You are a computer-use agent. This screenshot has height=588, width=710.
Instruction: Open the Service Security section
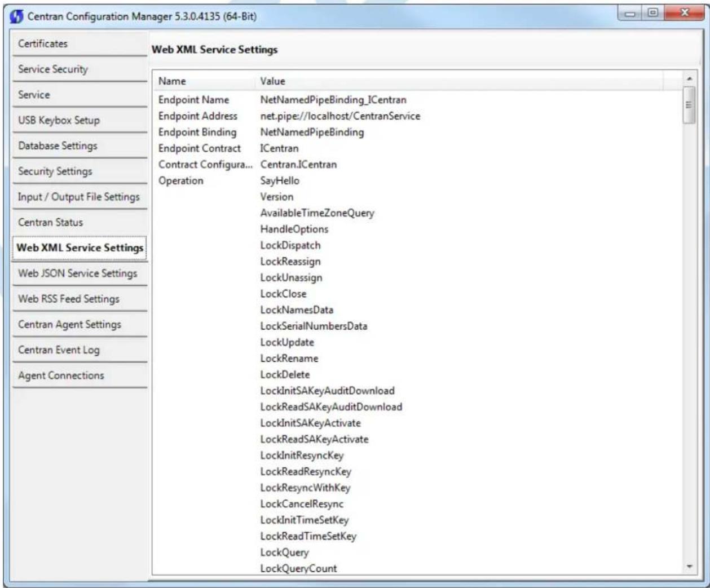tap(79, 69)
